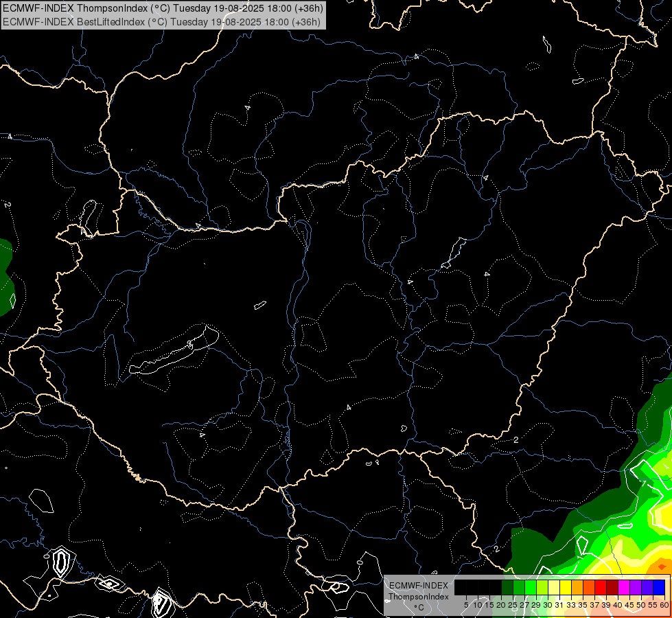This screenshot has height=618, width=672.
Task: Pick the red 37–39 legend swatch
Action: click(601, 587)
